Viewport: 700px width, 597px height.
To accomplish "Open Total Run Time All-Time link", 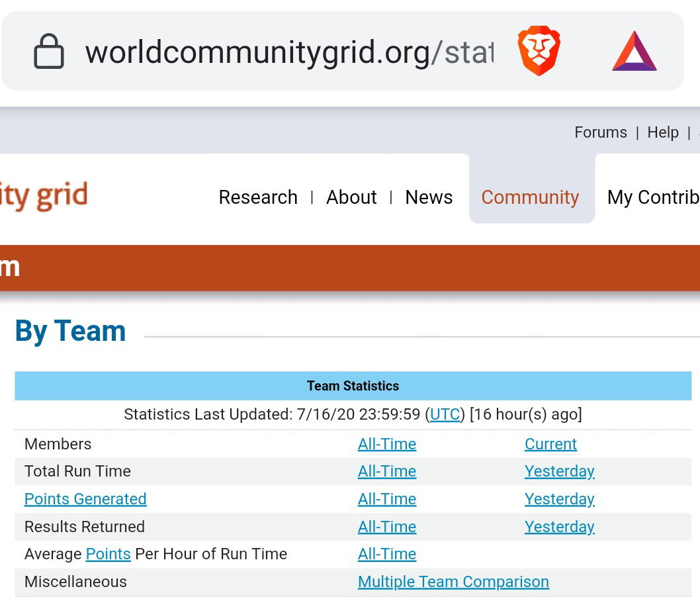I will click(387, 471).
